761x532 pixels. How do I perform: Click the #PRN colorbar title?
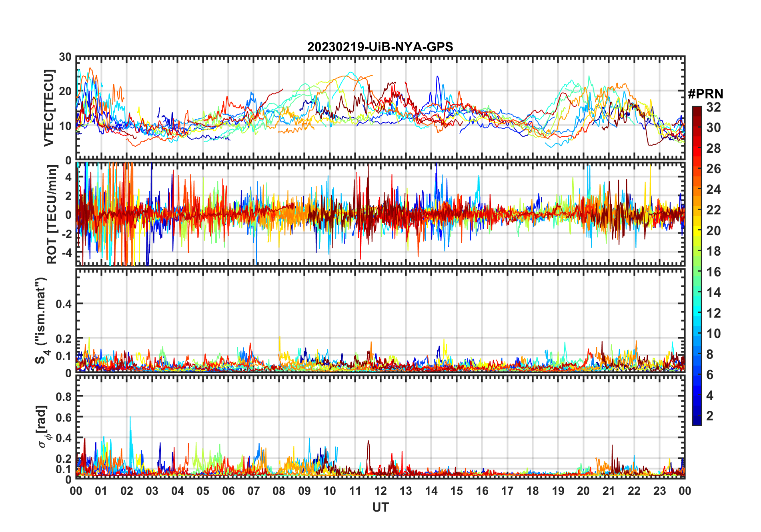click(x=705, y=94)
